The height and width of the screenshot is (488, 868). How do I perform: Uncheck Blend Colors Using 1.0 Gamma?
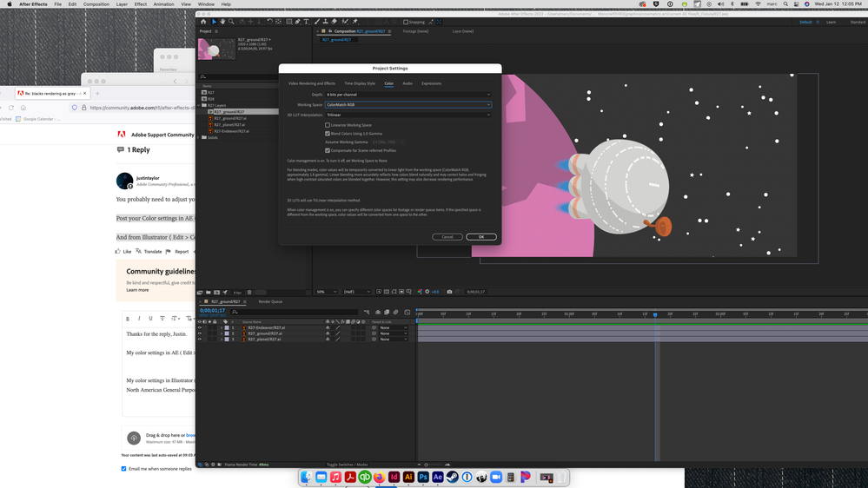click(x=328, y=134)
